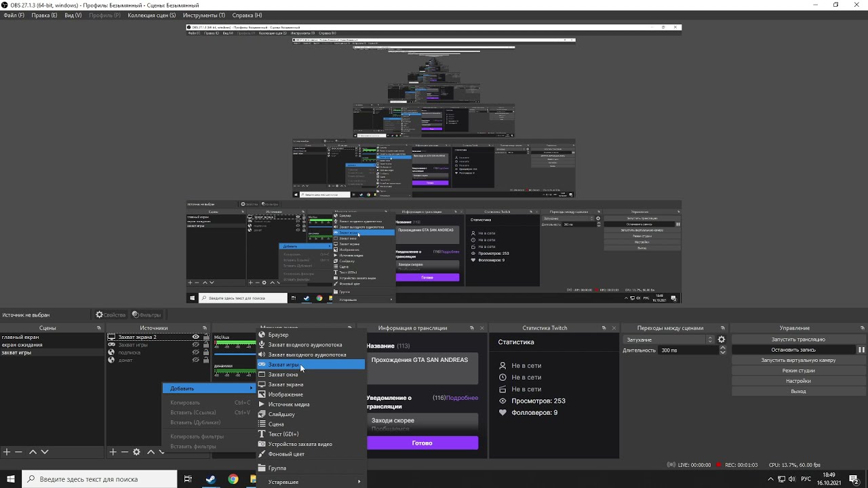Image resolution: width=868 pixels, height=488 pixels.
Task: Undock the Статистика Twitch panel
Action: 604,328
